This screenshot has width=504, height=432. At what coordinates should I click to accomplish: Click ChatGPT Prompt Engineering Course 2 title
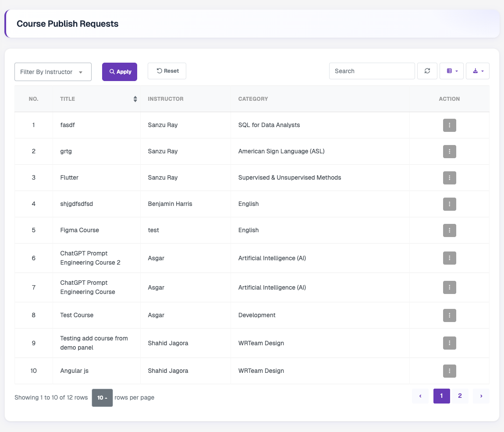[x=90, y=258]
